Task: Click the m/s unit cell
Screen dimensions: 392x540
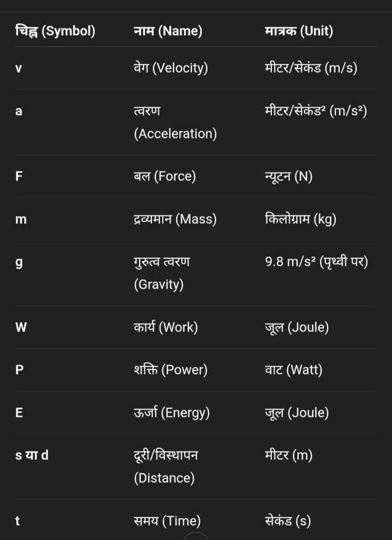Action: pyautogui.click(x=311, y=68)
